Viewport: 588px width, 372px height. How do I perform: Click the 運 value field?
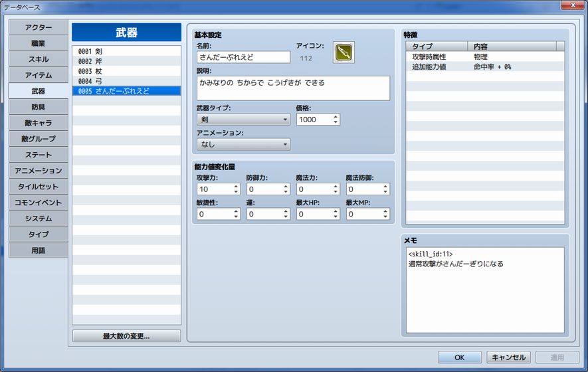coord(264,214)
